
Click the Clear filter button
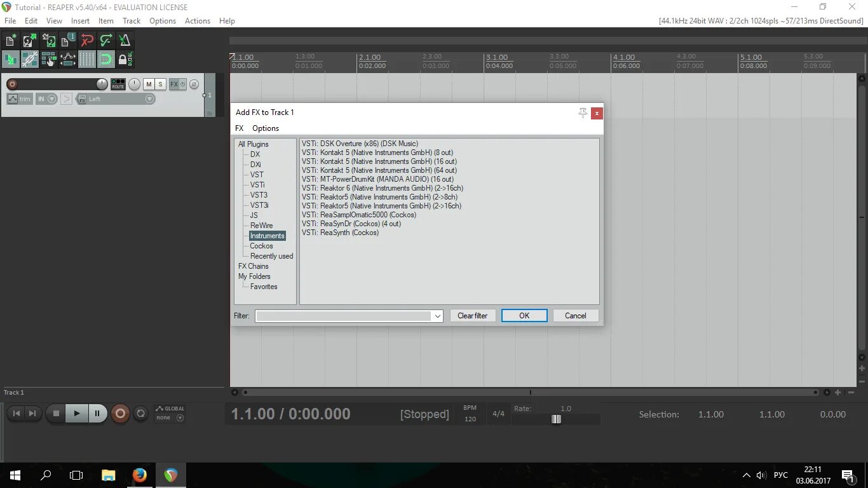(x=473, y=316)
